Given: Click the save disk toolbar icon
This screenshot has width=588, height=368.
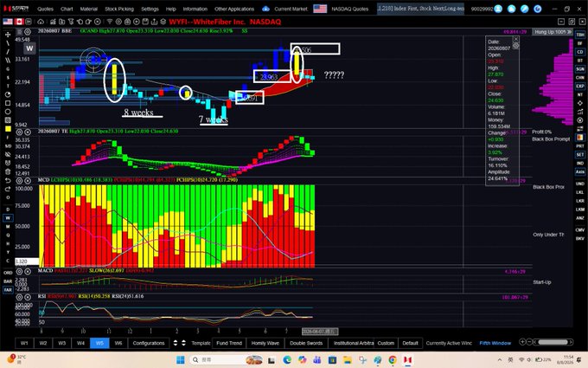Looking at the screenshot, I should pos(145,22).
